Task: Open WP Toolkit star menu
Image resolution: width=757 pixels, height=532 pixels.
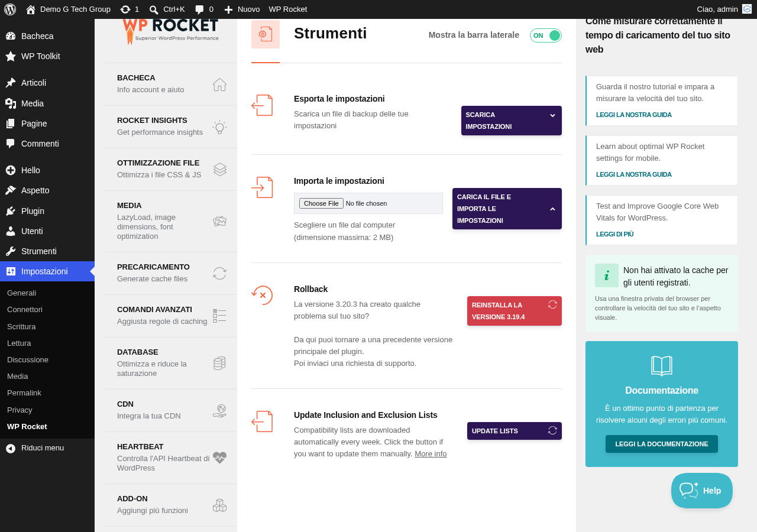Action: point(47,56)
